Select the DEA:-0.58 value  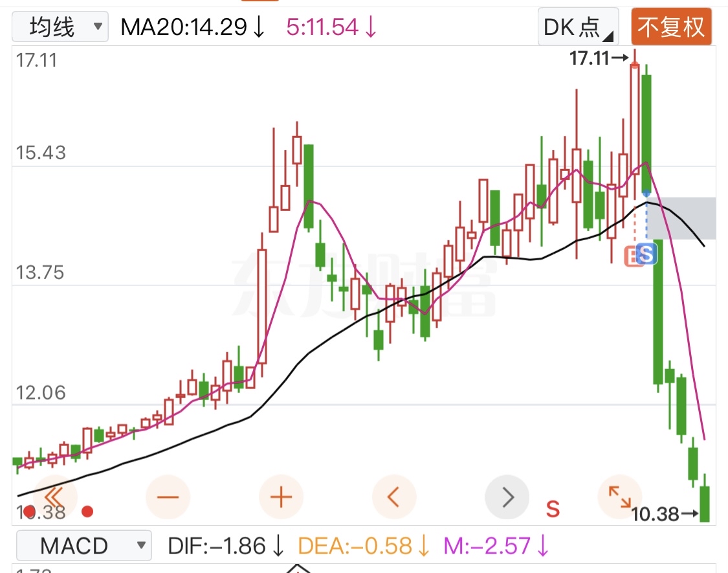pyautogui.click(x=364, y=546)
